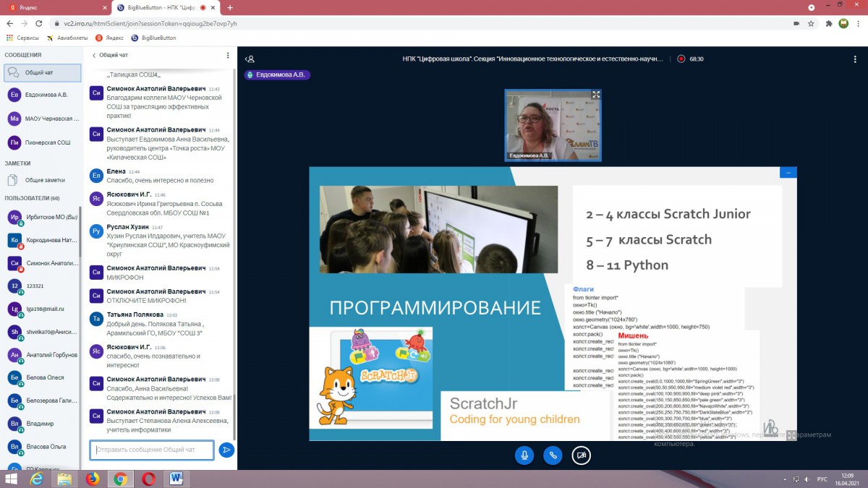Click the share webcam button

(x=581, y=455)
